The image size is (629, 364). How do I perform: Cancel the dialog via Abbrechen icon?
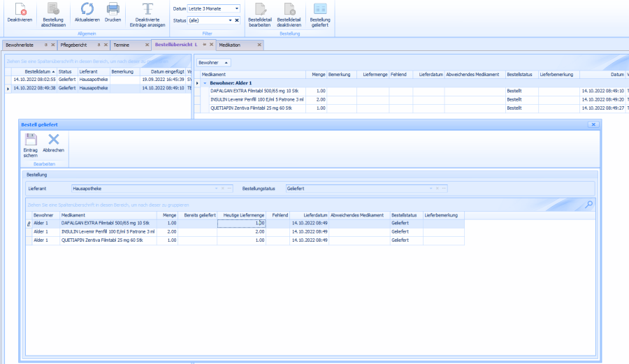[x=53, y=140]
